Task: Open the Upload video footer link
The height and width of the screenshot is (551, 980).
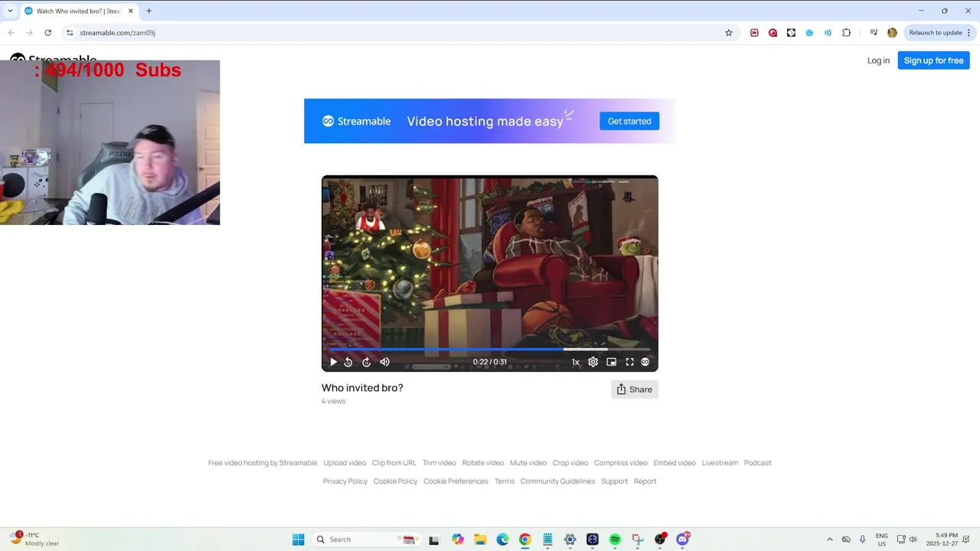Action: (x=345, y=463)
